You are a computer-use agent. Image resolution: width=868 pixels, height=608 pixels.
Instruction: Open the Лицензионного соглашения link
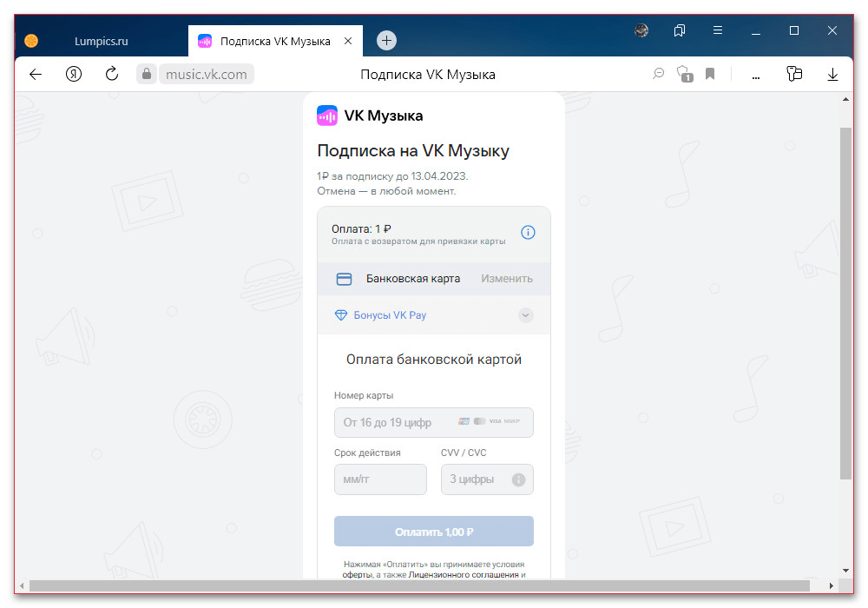click(x=464, y=575)
